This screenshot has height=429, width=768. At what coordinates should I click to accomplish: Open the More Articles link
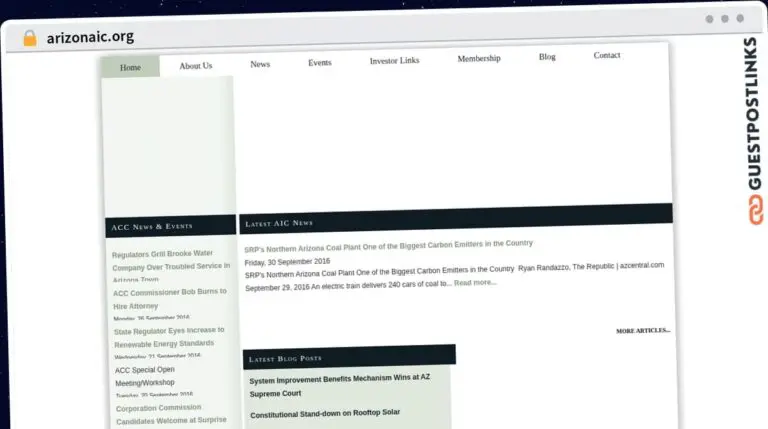[x=643, y=331]
